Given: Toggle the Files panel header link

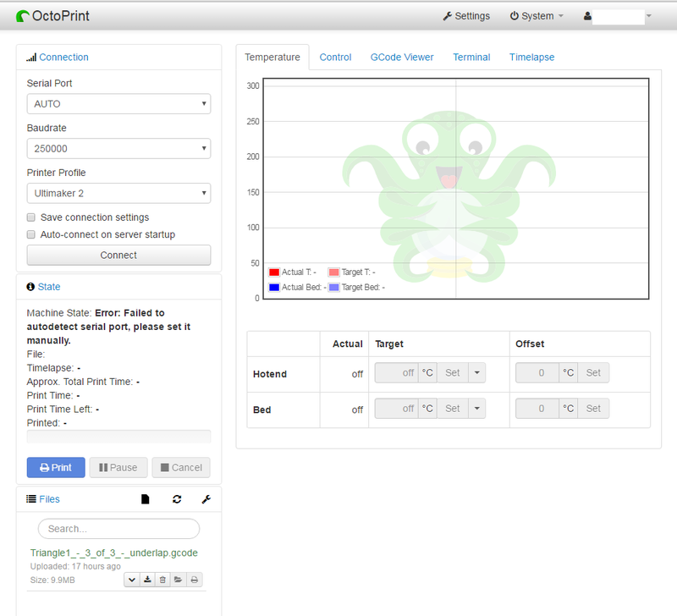Looking at the screenshot, I should tap(50, 499).
